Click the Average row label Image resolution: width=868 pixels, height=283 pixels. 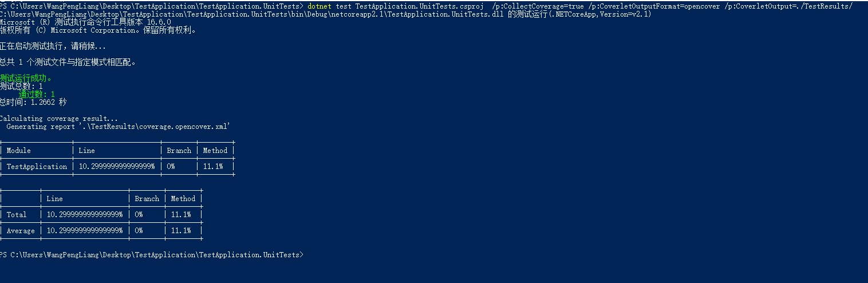(x=21, y=231)
